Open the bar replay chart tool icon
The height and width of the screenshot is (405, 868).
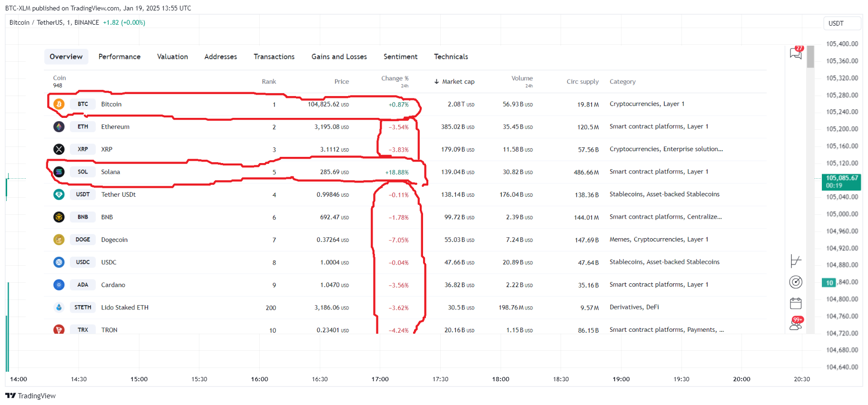click(x=796, y=261)
